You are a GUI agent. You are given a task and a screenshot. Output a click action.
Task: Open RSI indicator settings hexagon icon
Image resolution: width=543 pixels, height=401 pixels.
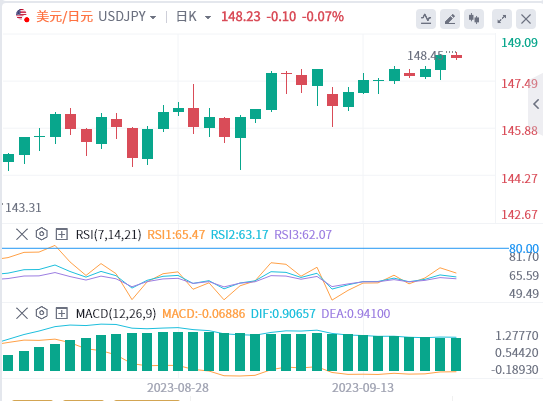click(42, 234)
